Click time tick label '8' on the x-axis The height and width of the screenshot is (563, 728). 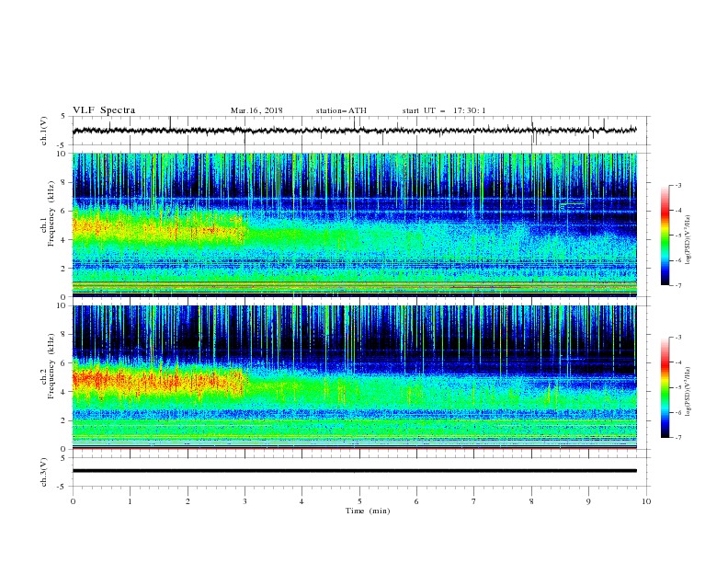531,501
